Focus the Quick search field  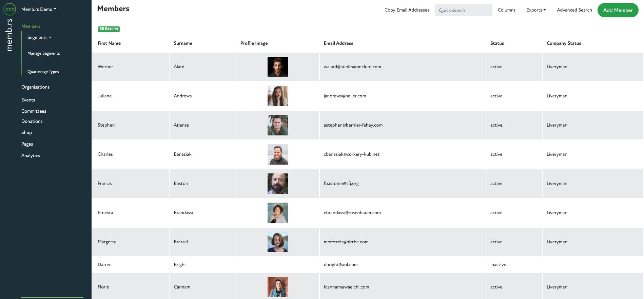pos(463,10)
